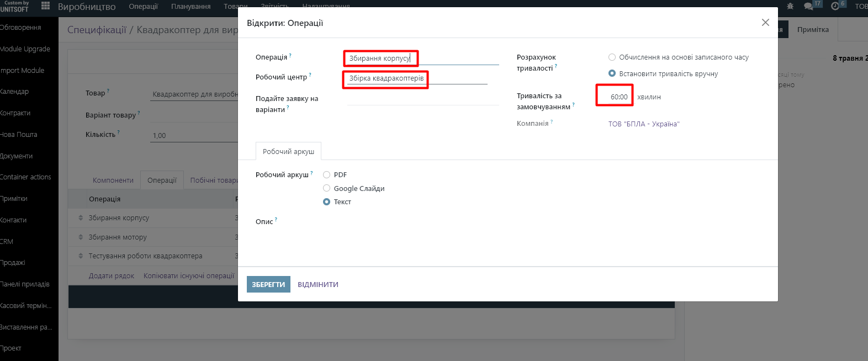Image resolution: width=868 pixels, height=361 pixels.
Task: Switch to the Робочий аркуш tab
Action: (288, 151)
